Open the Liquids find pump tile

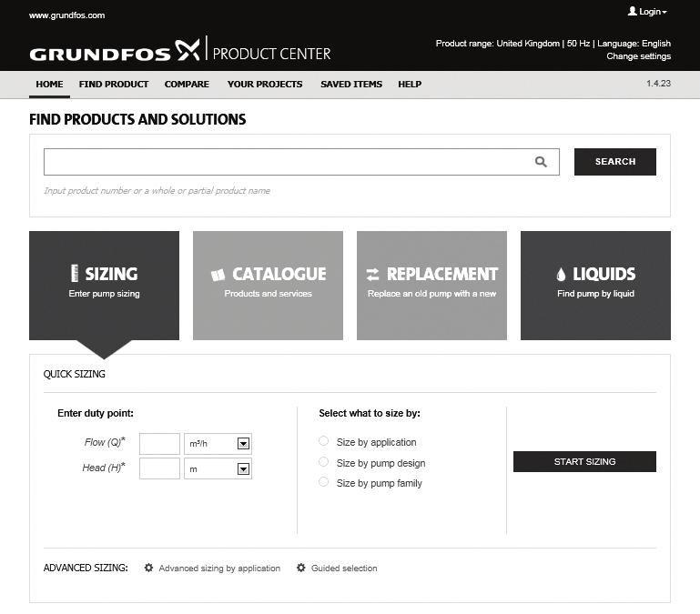pyautogui.click(x=595, y=286)
